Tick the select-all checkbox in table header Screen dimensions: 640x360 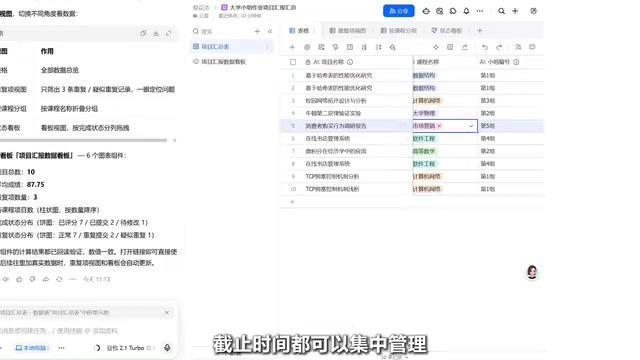point(293,62)
